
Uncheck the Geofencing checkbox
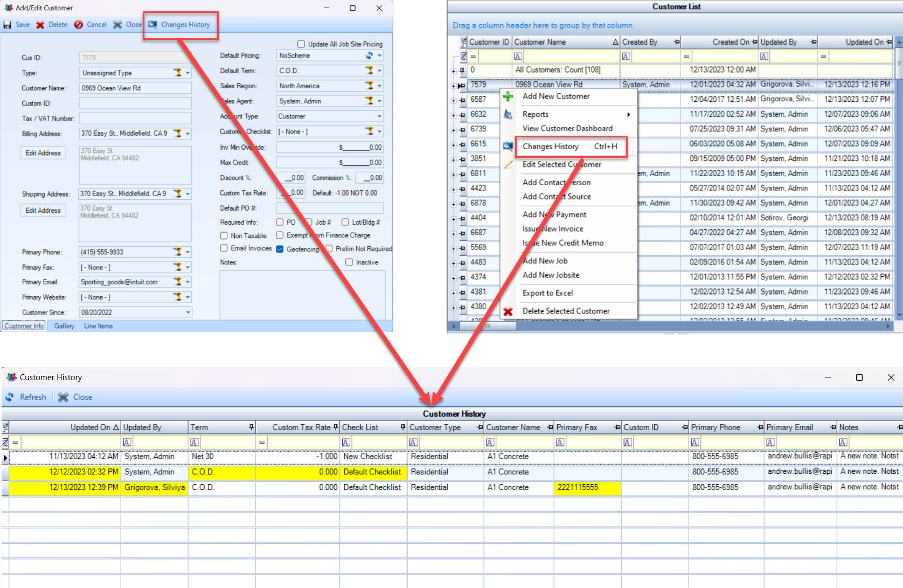point(280,249)
